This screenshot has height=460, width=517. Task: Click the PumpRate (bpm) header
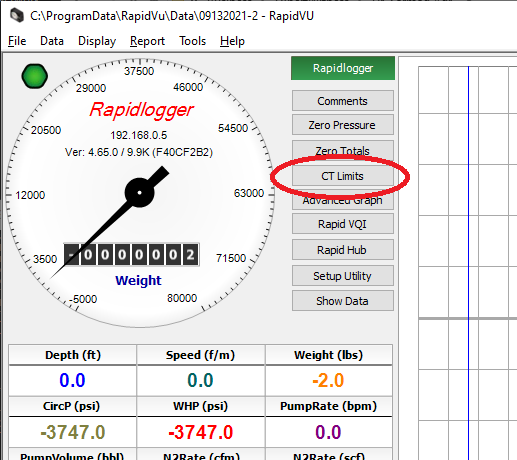coord(329,406)
